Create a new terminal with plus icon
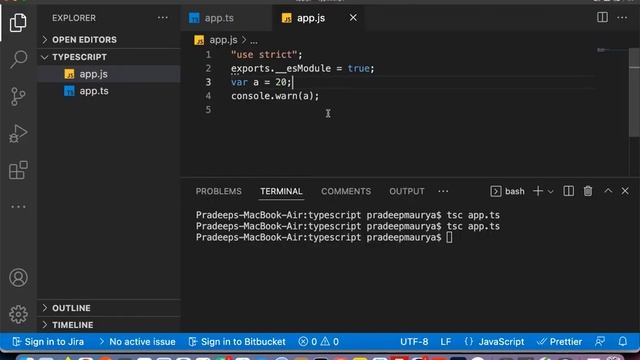The image size is (640, 360). pos(538,191)
